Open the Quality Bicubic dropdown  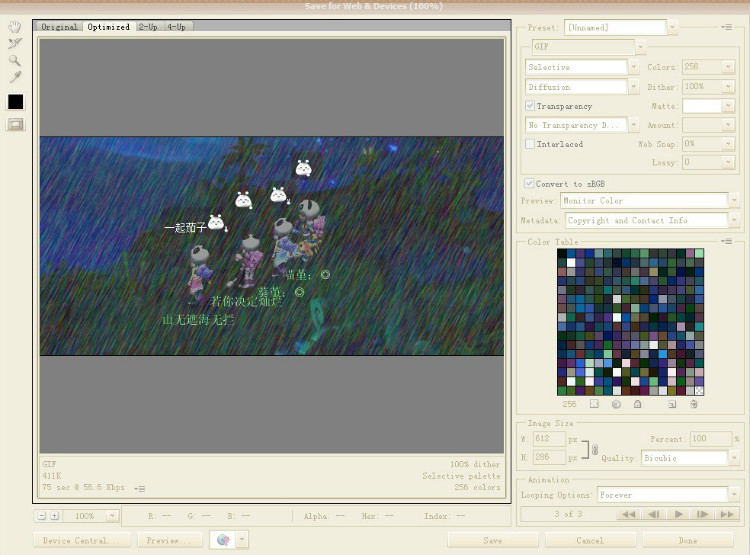pos(734,458)
